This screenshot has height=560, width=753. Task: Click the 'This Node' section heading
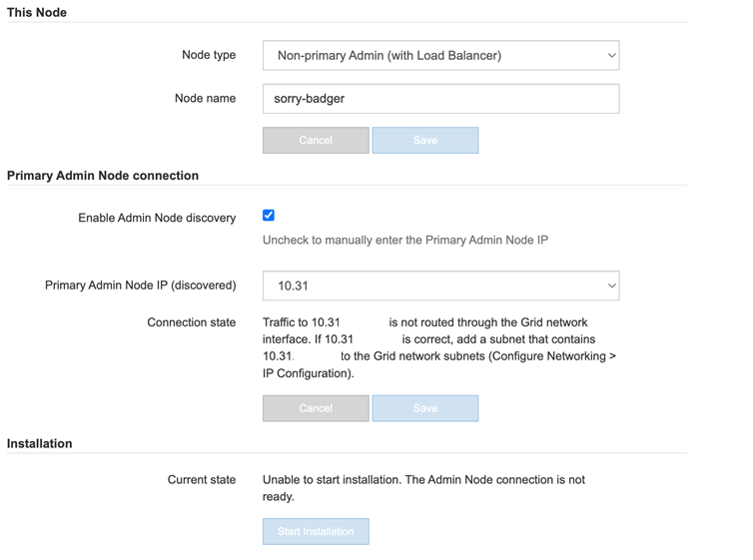37,12
